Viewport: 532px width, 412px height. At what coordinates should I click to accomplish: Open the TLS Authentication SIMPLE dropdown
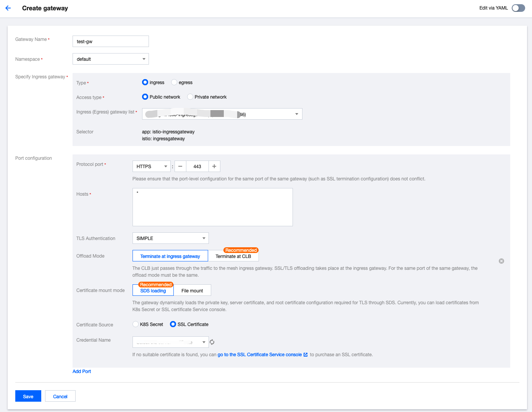tap(170, 238)
